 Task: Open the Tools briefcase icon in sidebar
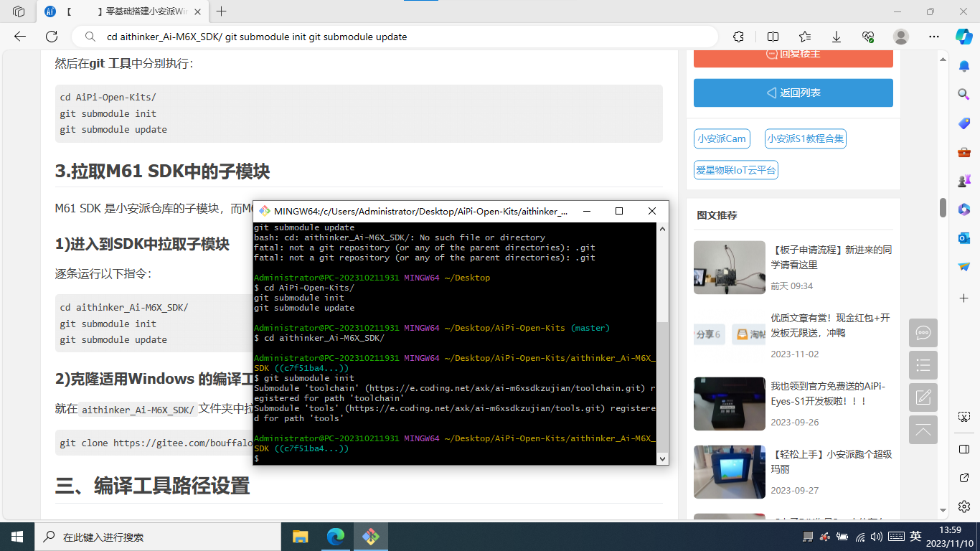coord(964,151)
